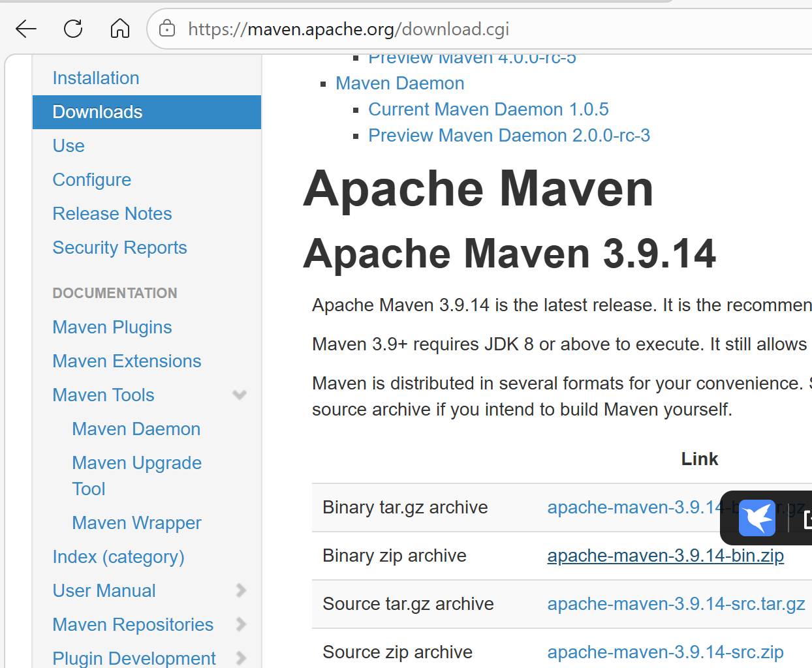Open Maven Extensions documentation link
Viewport: 812px width, 668px height.
(x=127, y=361)
